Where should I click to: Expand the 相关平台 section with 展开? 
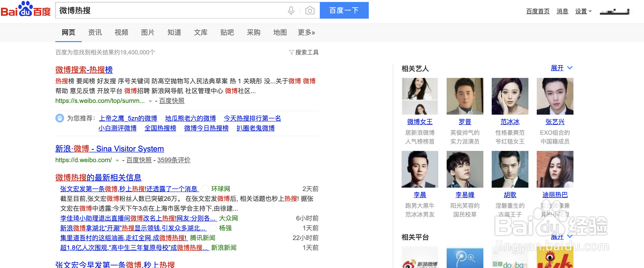pos(561,236)
